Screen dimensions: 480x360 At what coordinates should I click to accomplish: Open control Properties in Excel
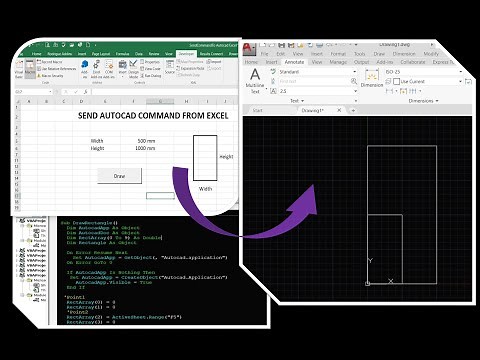click(150, 62)
